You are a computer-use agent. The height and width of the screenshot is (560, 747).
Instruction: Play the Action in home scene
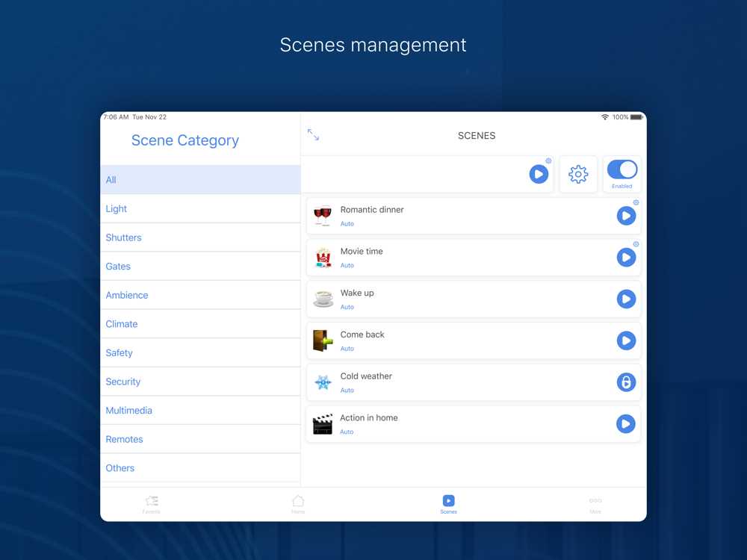tap(625, 424)
